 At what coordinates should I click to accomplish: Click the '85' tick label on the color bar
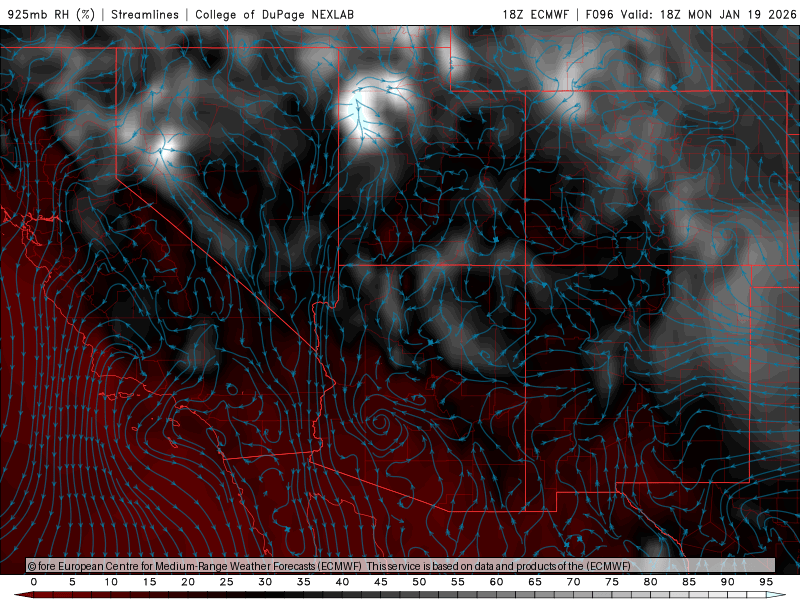click(689, 582)
